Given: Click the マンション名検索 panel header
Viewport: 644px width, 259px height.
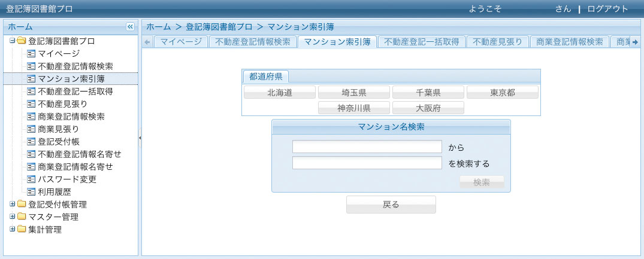Looking at the screenshot, I should 391,127.
